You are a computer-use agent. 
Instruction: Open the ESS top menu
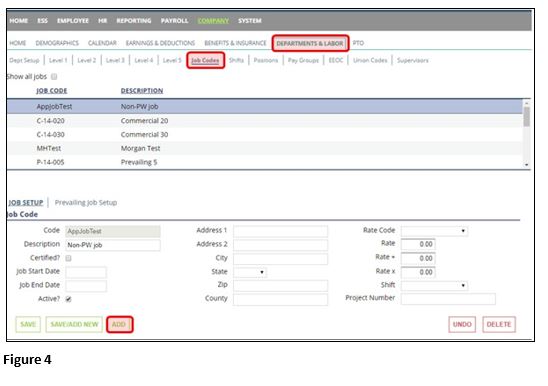point(42,21)
